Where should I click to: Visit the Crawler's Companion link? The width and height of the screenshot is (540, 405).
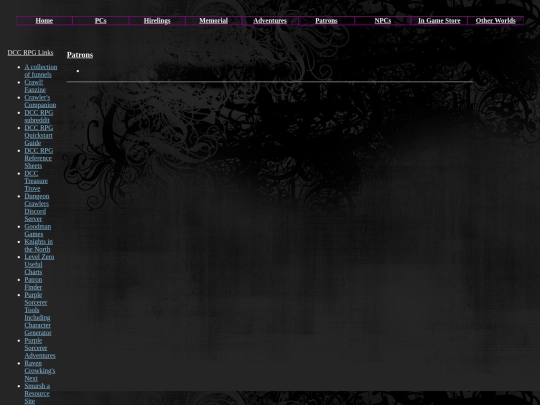point(40,101)
